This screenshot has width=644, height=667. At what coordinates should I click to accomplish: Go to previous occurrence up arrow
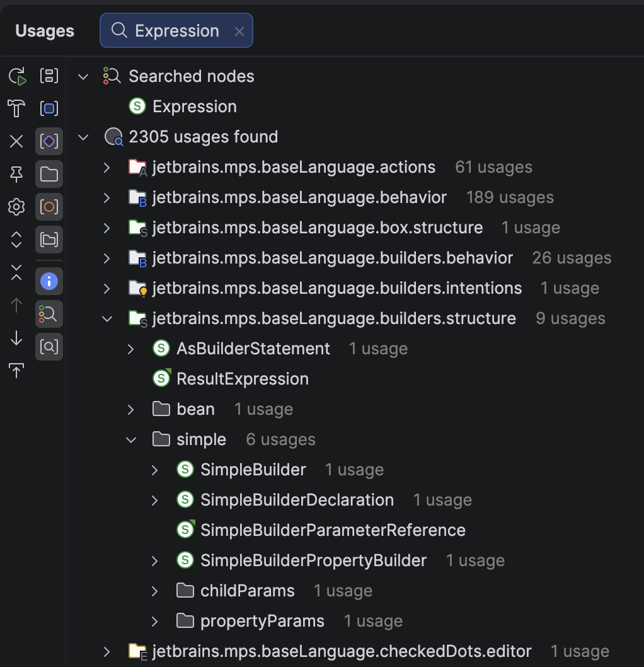[x=16, y=305]
